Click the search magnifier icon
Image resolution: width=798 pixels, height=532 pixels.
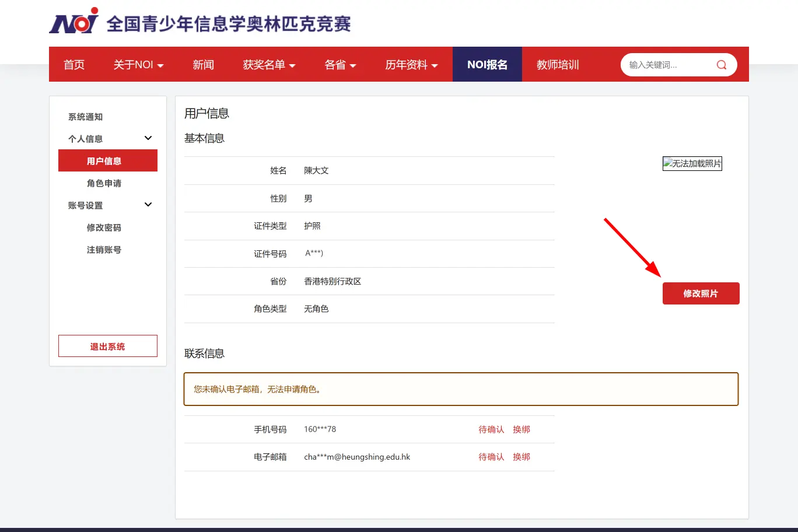[722, 65]
